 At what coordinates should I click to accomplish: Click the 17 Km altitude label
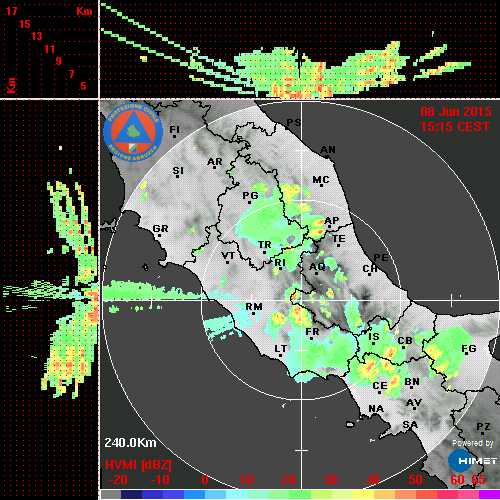click(11, 11)
